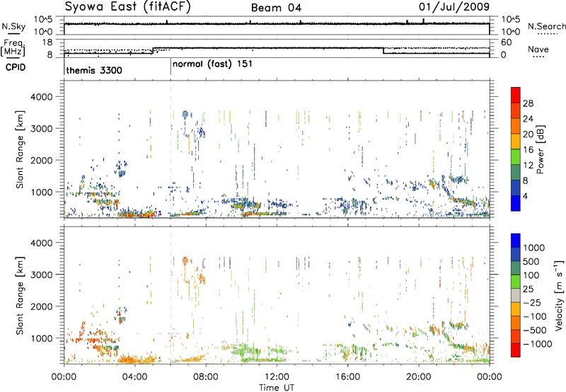The width and height of the screenshot is (566, 392).
Task: Select the 'Beam 04' heading
Action: pyautogui.click(x=276, y=8)
